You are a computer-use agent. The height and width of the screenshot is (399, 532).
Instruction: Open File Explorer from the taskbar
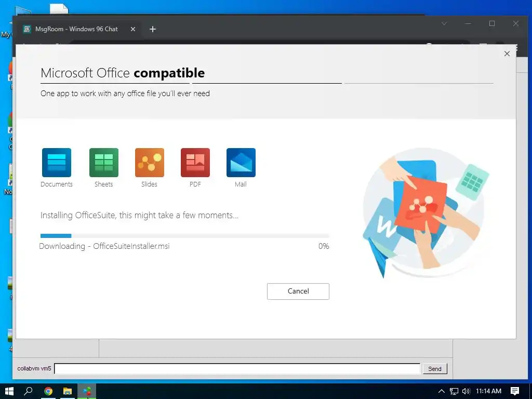coord(68,391)
